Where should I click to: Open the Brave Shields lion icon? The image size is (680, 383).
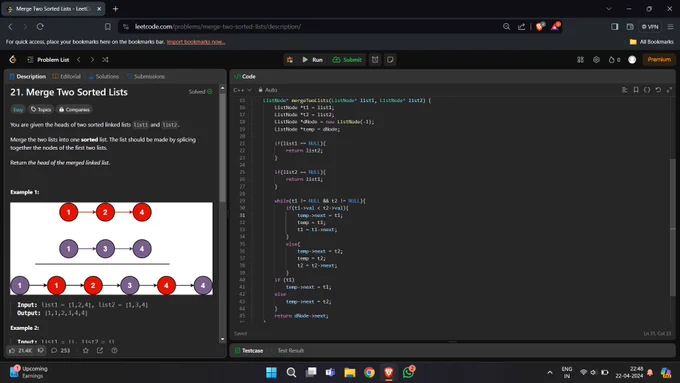click(x=540, y=26)
